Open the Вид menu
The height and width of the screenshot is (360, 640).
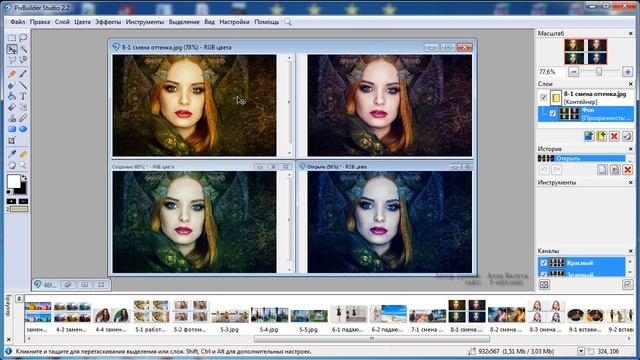(x=209, y=22)
